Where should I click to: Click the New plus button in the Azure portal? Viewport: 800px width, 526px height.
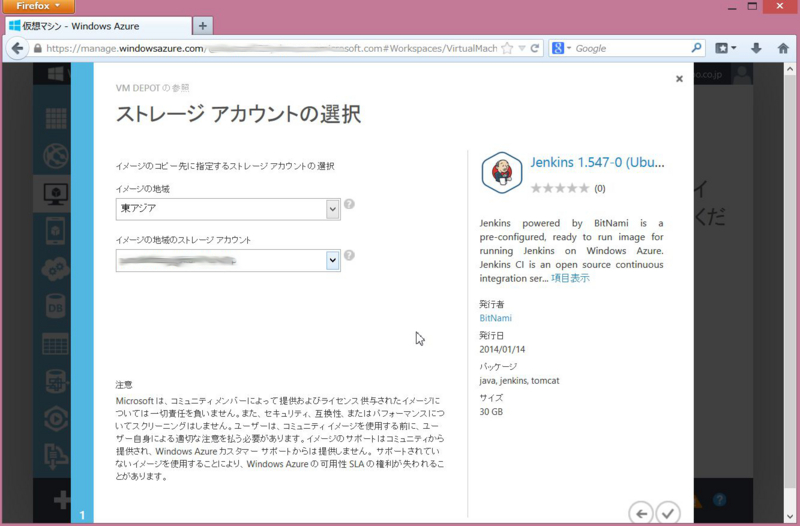pos(62,499)
